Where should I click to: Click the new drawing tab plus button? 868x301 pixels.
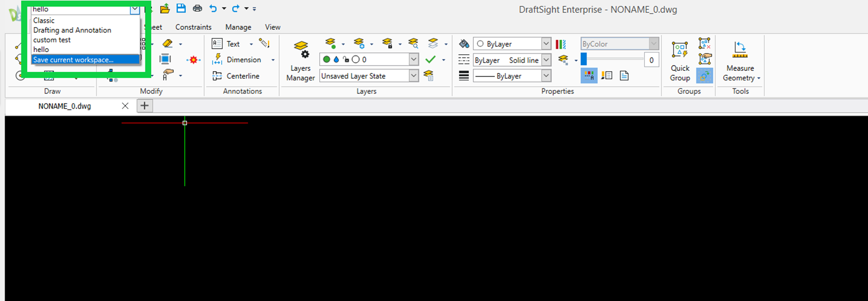[x=144, y=105]
